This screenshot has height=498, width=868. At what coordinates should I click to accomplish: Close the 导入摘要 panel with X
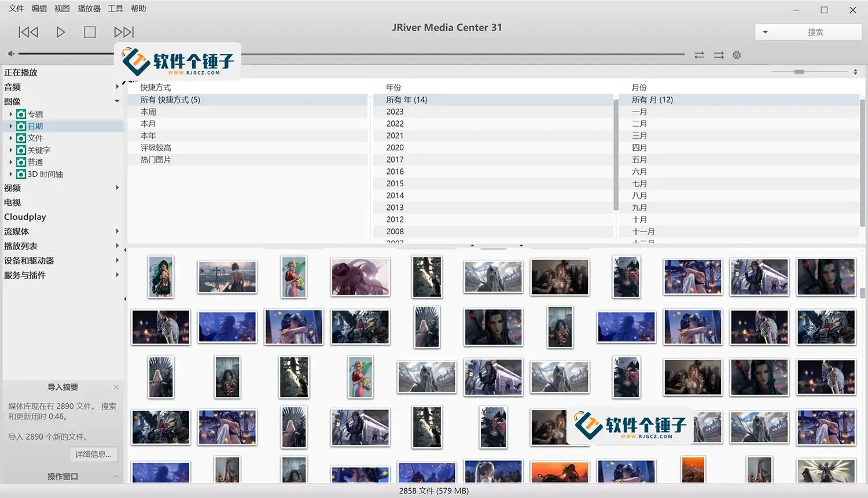point(116,387)
